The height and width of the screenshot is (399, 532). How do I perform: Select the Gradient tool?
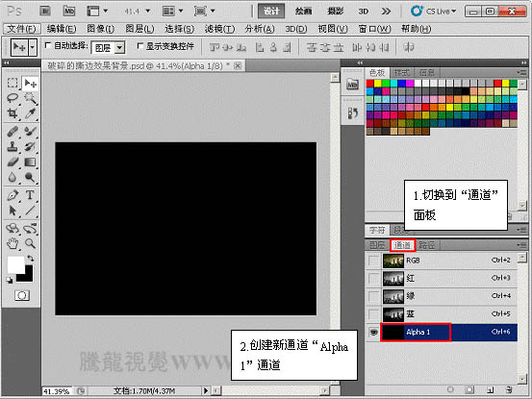(30, 162)
